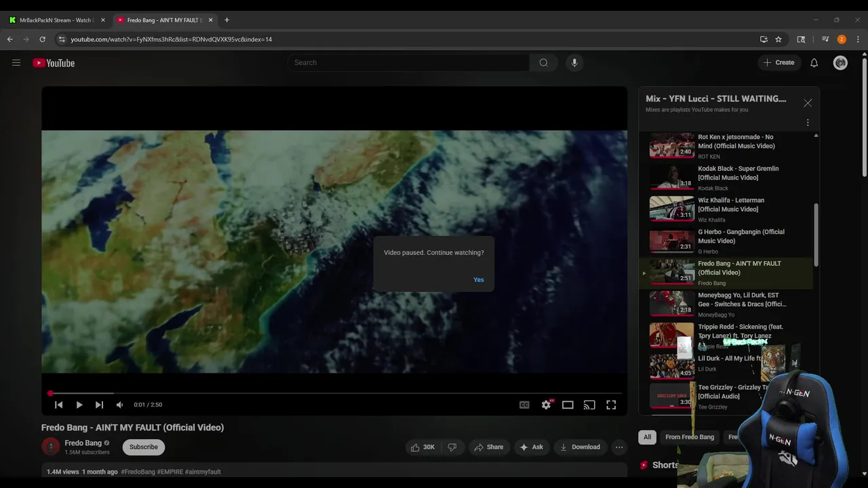Open the player settings gear
Viewport: 868px width, 488px height.
tap(546, 405)
